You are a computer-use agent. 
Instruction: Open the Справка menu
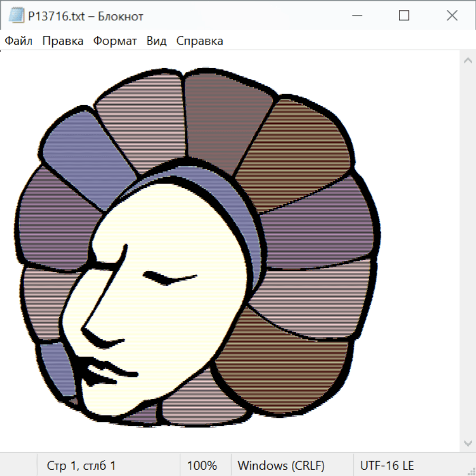199,41
